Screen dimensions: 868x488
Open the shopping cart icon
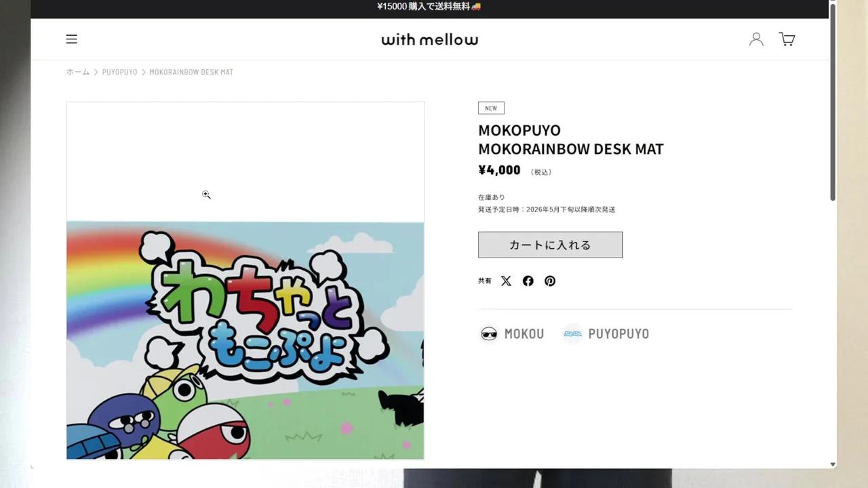(787, 39)
